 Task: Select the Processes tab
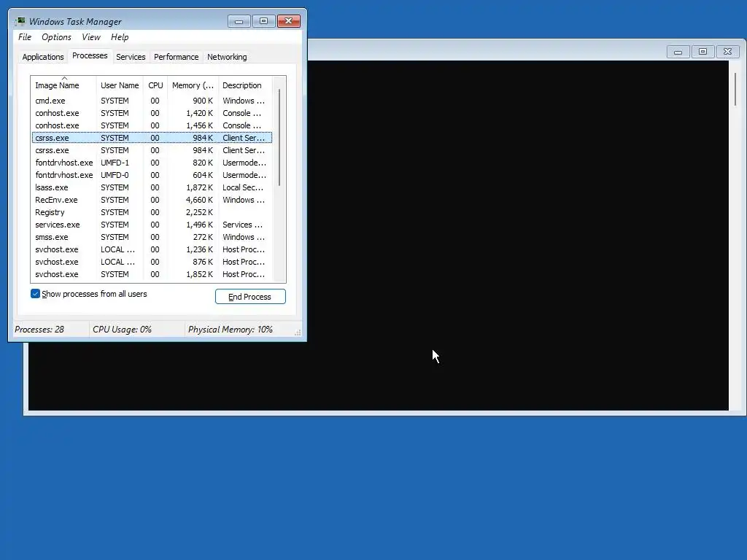click(90, 55)
